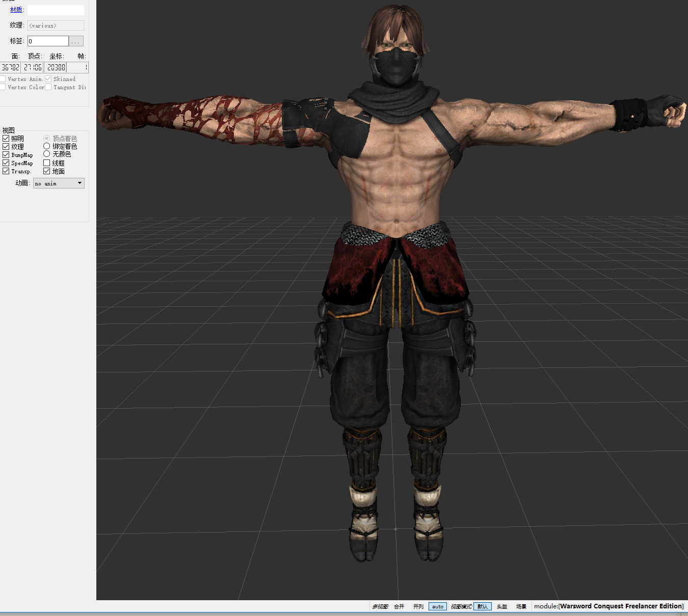Toggle the Transp. transparency checkbox

click(6, 171)
